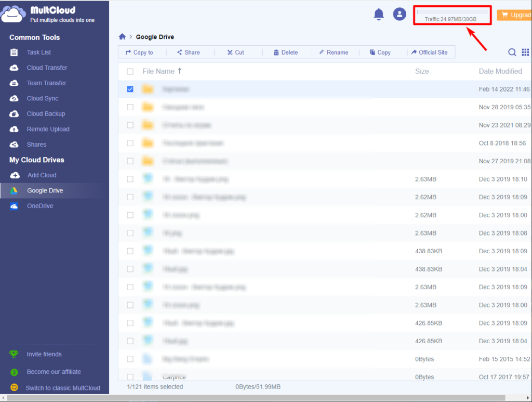Image resolution: width=532 pixels, height=402 pixels.
Task: Toggle the select-all checkbox in header
Action: (x=130, y=71)
